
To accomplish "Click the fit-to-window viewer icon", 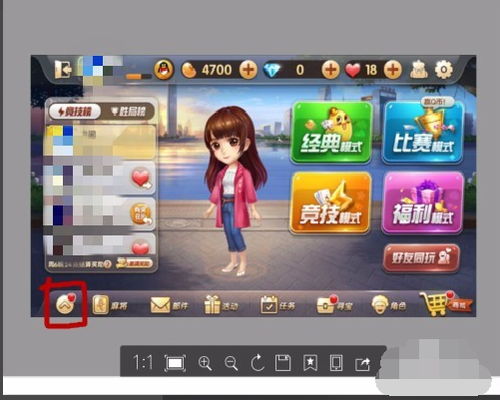I will (x=175, y=363).
